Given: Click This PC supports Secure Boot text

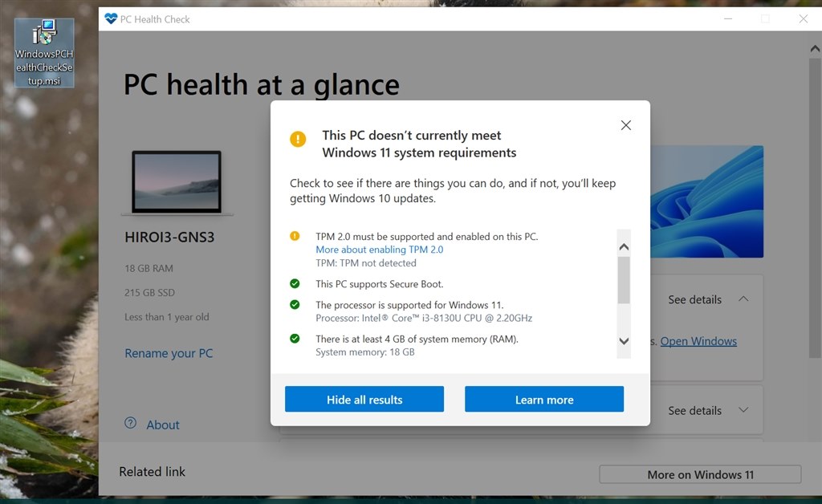Looking at the screenshot, I should tap(380, 284).
